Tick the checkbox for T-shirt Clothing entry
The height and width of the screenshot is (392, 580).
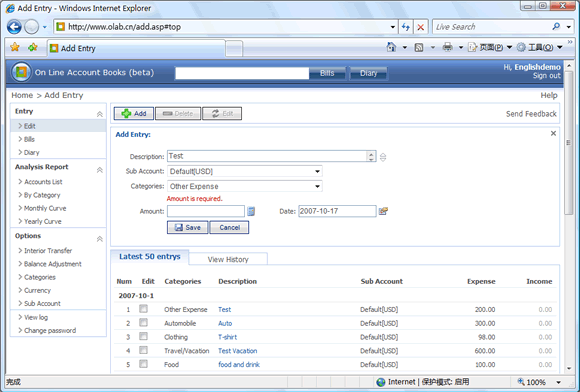pyautogui.click(x=143, y=336)
